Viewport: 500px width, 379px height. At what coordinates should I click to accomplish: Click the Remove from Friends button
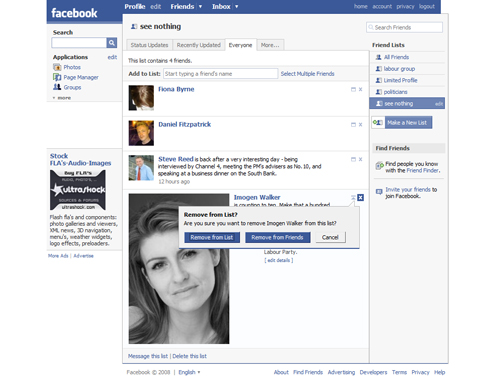tap(277, 237)
